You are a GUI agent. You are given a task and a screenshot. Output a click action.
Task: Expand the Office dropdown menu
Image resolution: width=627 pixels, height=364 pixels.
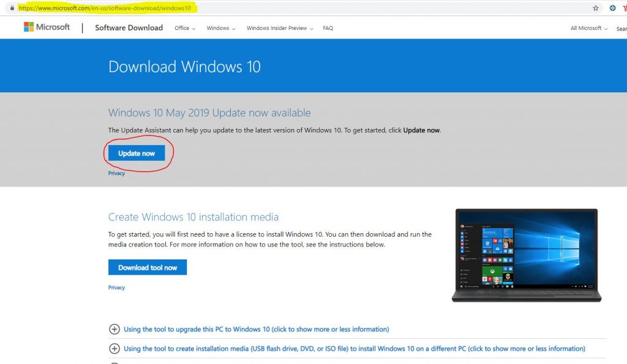[184, 28]
